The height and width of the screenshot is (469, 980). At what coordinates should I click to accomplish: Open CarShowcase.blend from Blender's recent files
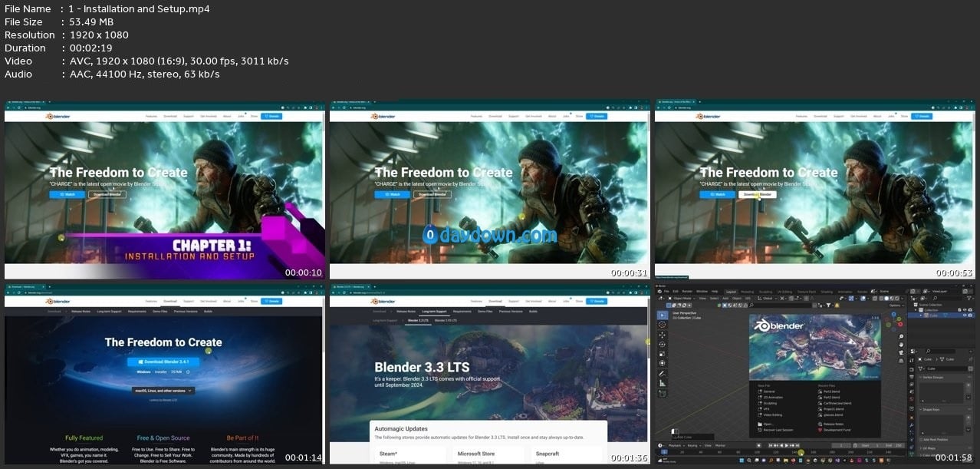[836, 403]
